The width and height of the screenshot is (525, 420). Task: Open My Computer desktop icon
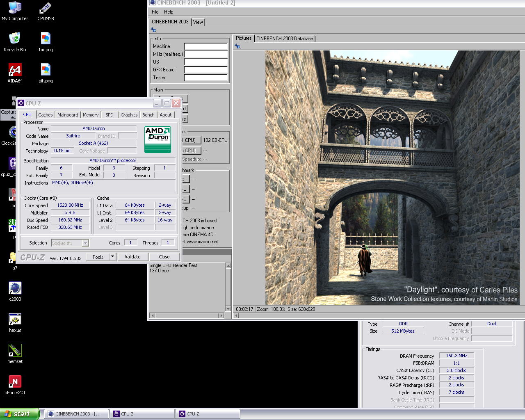pyautogui.click(x=15, y=11)
